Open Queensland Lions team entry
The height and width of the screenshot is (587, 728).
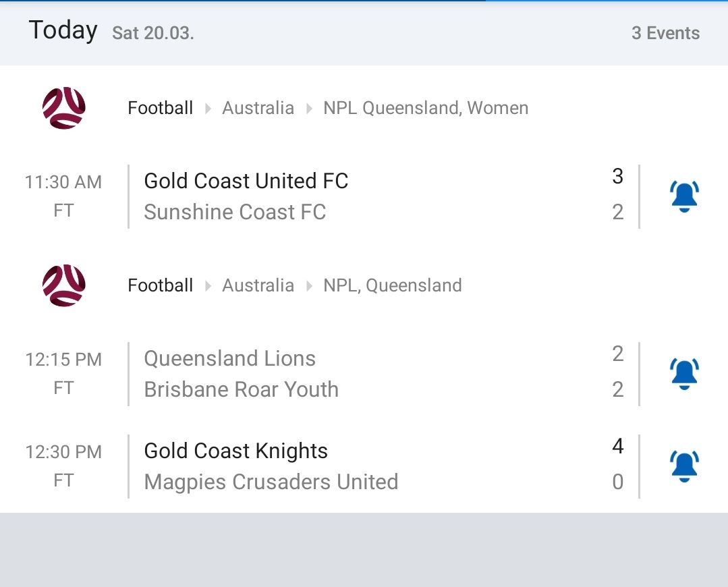tap(229, 358)
